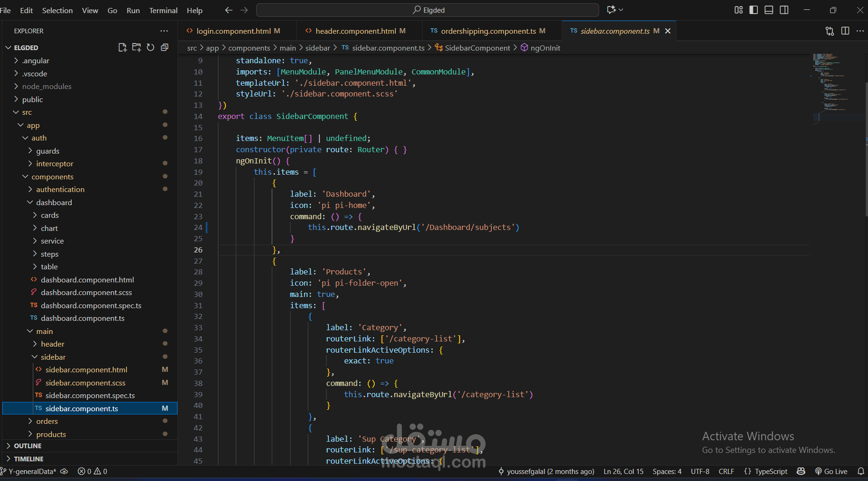
Task: Click the Go Live status bar button
Action: [x=831, y=471]
